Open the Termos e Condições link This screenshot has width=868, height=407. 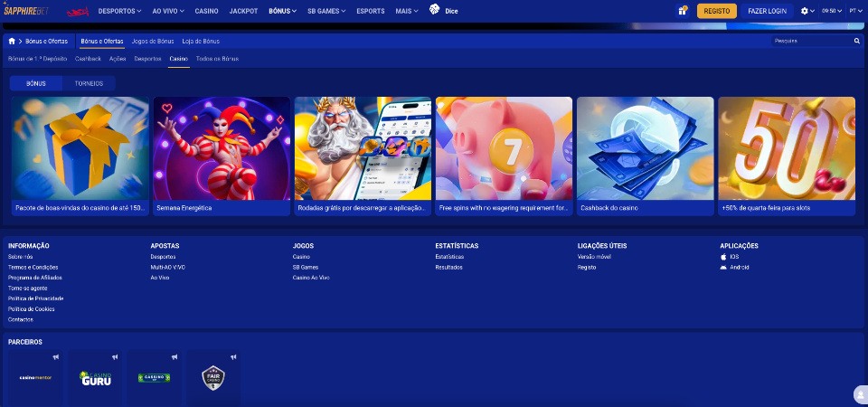(x=33, y=268)
